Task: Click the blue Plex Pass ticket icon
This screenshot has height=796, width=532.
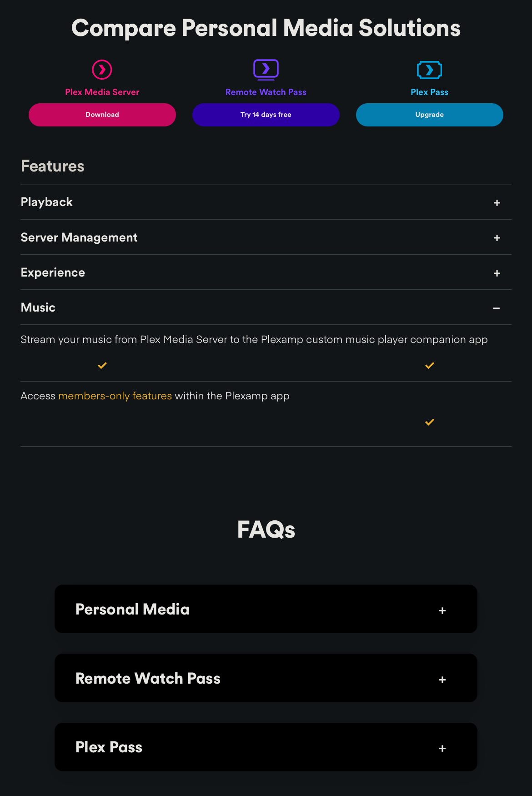Action: (x=429, y=70)
